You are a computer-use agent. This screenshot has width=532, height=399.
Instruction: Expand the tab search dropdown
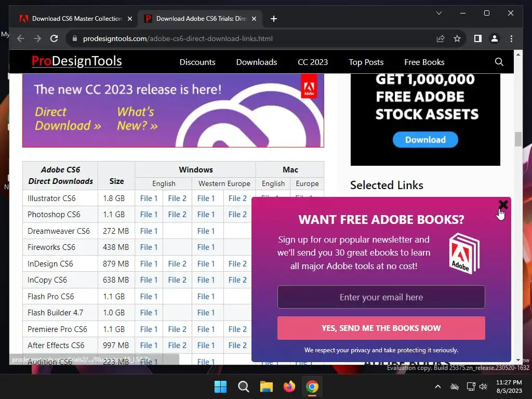(438, 13)
